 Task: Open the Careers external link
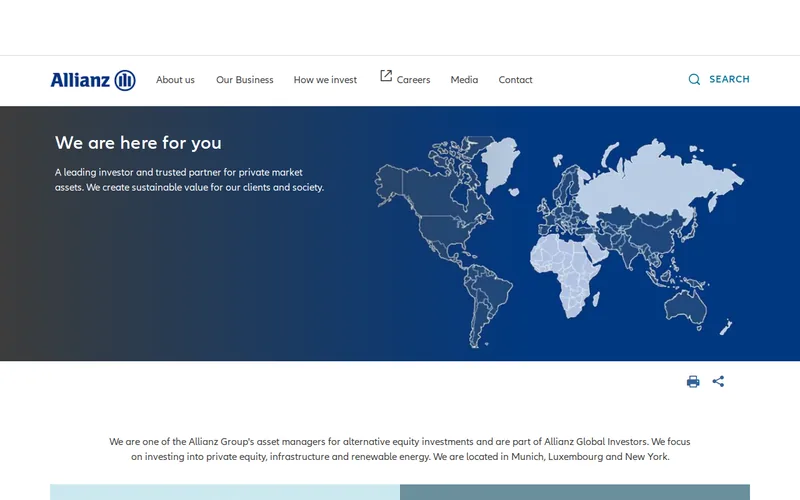tap(413, 80)
